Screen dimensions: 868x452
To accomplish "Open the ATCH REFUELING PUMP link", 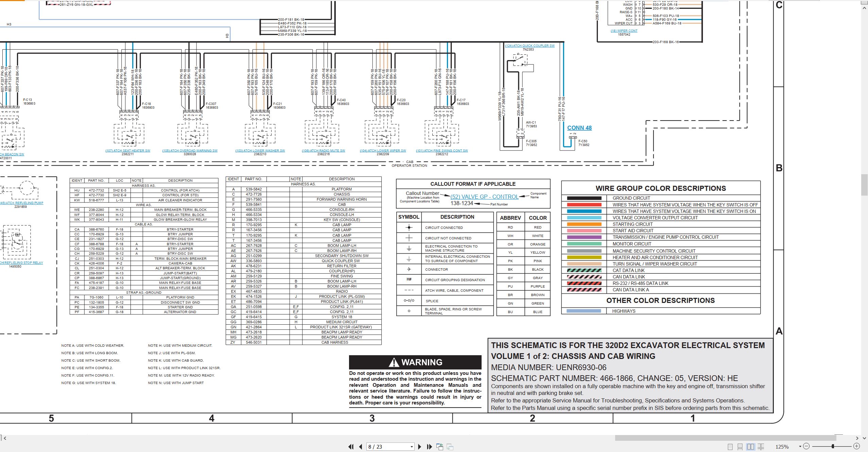I will click(x=21, y=203).
